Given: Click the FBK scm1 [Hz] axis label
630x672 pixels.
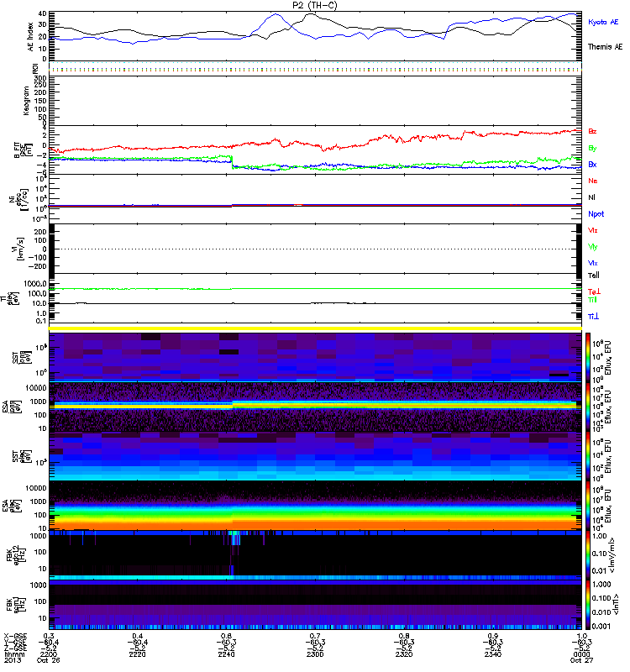Looking at the screenshot, I should click(x=15, y=605).
